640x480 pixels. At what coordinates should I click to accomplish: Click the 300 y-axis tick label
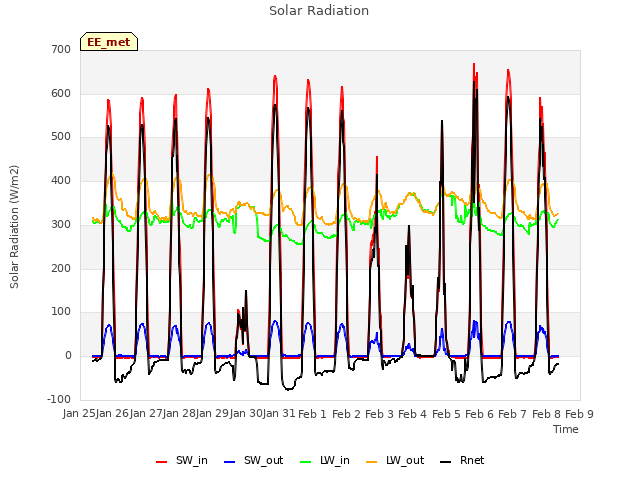(x=61, y=224)
